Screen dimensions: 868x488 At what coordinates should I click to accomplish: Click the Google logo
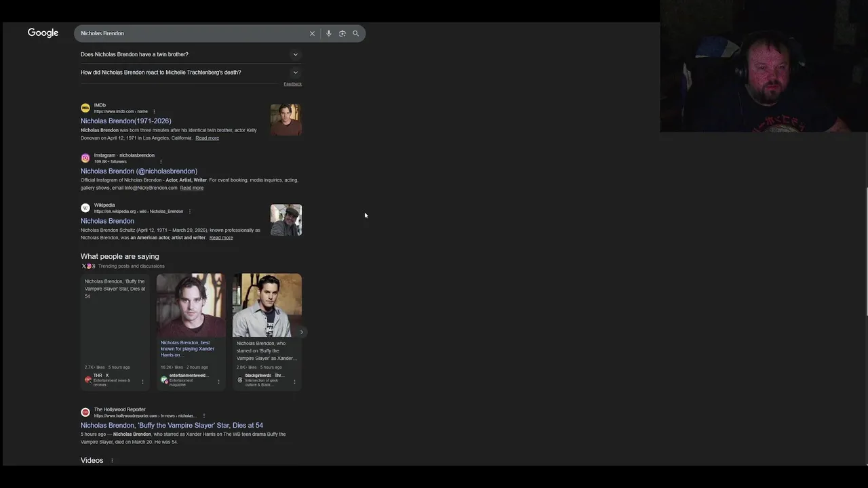pyautogui.click(x=43, y=33)
